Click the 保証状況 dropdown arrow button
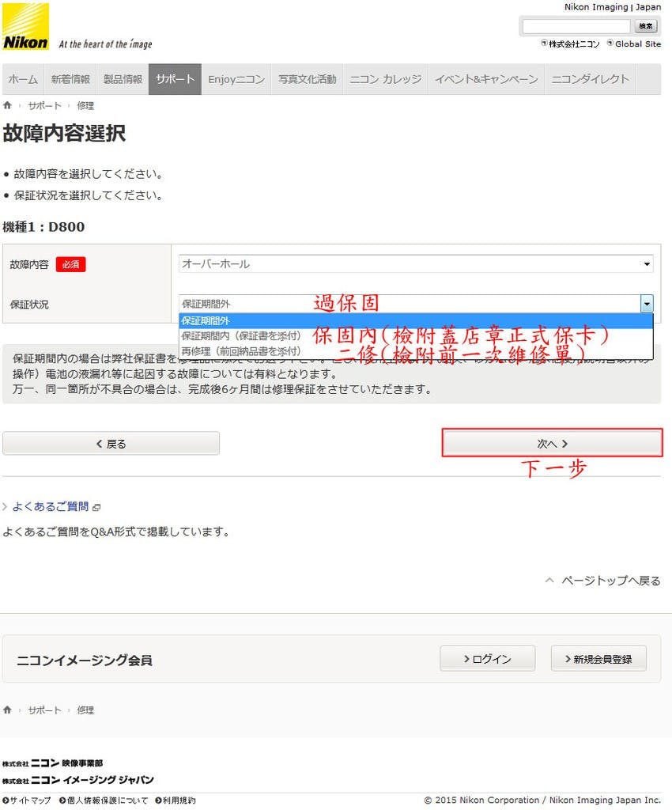This screenshot has height=810, width=672. [647, 303]
